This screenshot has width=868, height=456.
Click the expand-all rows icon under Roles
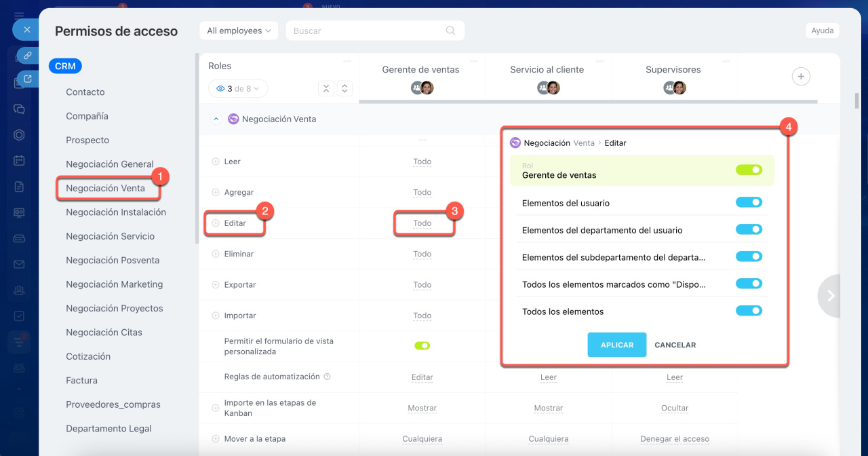tap(344, 89)
